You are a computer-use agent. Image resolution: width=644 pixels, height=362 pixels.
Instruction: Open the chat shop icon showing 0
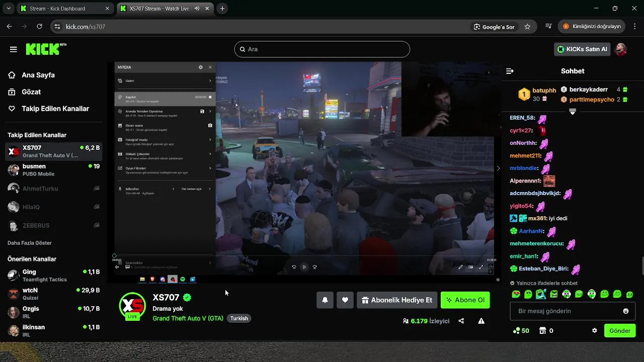(x=546, y=331)
